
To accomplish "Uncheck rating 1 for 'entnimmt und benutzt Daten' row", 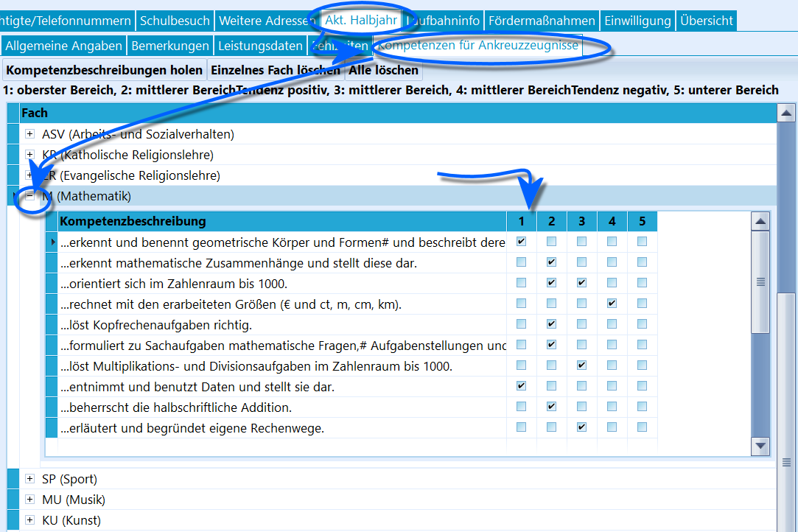I will (521, 386).
